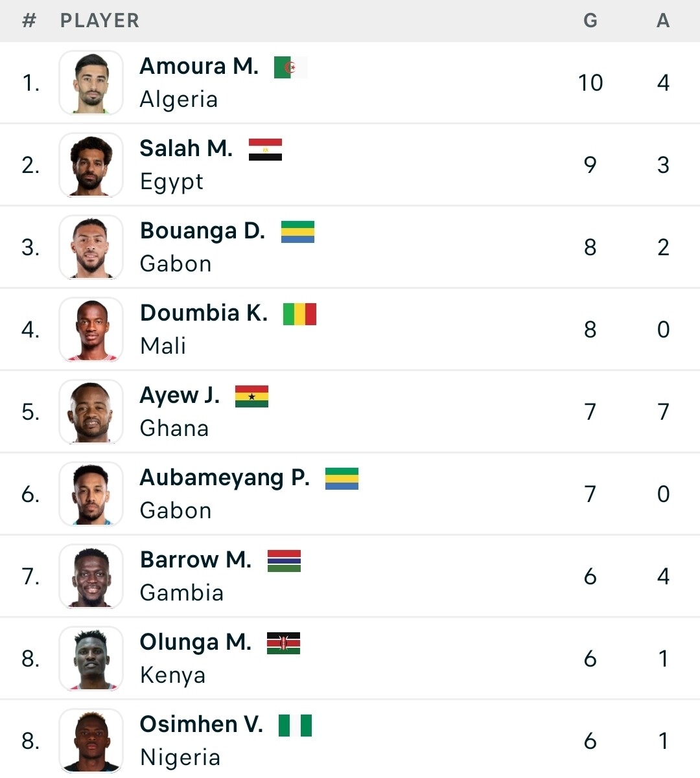Image resolution: width=700 pixels, height=778 pixels.
Task: Sort by the G goals column header
Action: 590,21
